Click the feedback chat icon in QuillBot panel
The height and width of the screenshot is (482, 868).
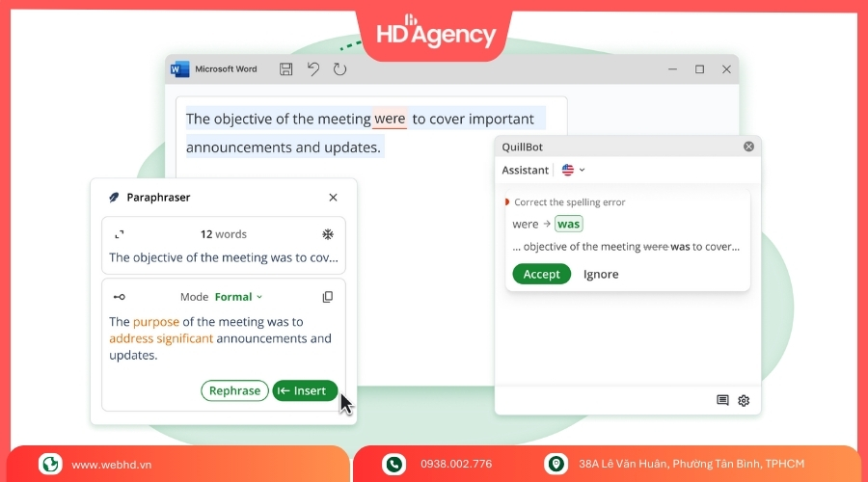tap(722, 401)
